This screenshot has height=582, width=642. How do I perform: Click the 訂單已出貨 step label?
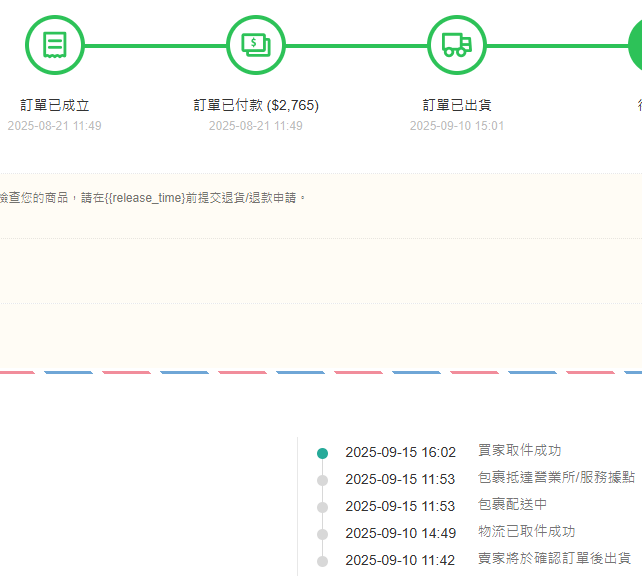click(x=457, y=105)
